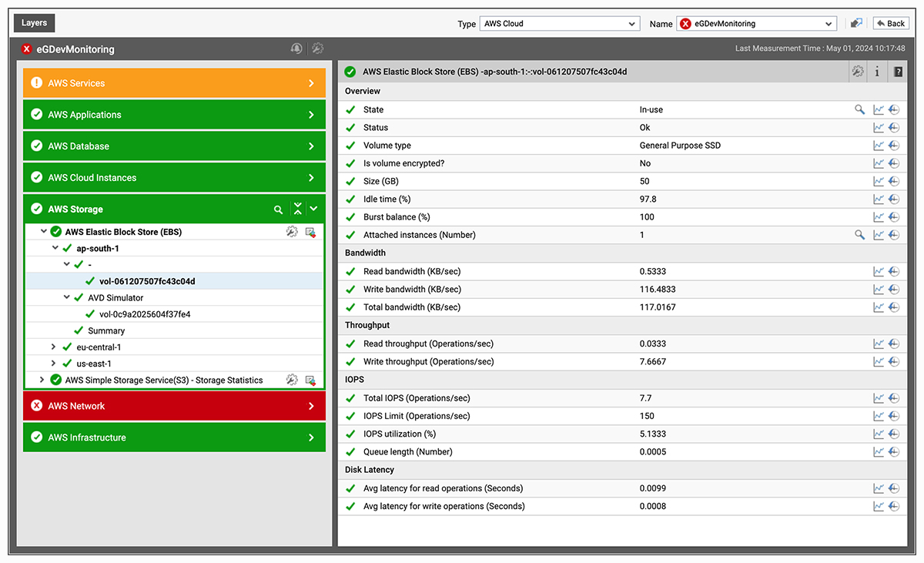
Task: Select volume vol-061207507fc43c04d in the tree
Action: click(147, 281)
